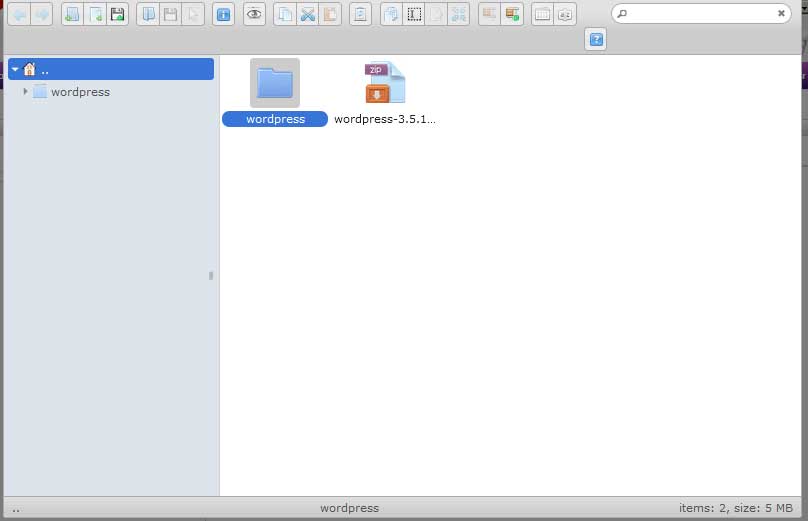Delete the selected item via trash icon
Screen dimensions: 808x521
(360, 14)
